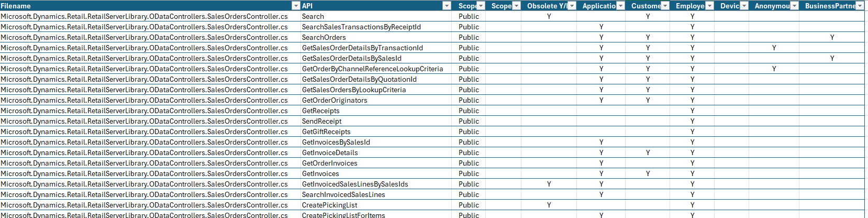Select the Obsolete 'Y' in CreatePickingList row
The image size is (868, 218).
point(549,205)
